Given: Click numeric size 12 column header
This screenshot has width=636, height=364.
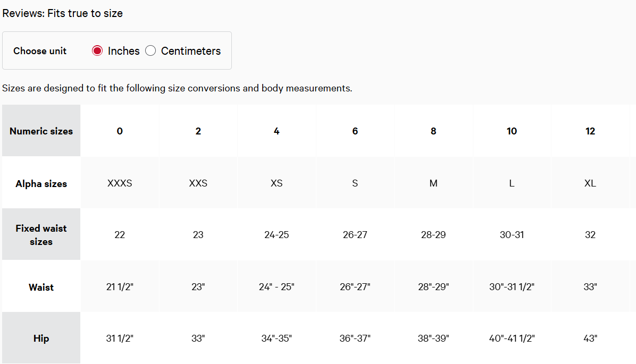Looking at the screenshot, I should (x=590, y=131).
